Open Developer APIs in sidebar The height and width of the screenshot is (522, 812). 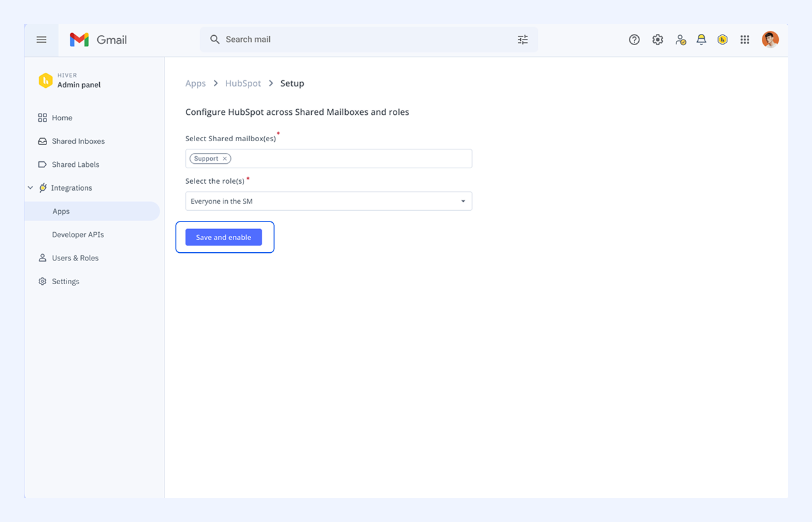[x=78, y=235]
